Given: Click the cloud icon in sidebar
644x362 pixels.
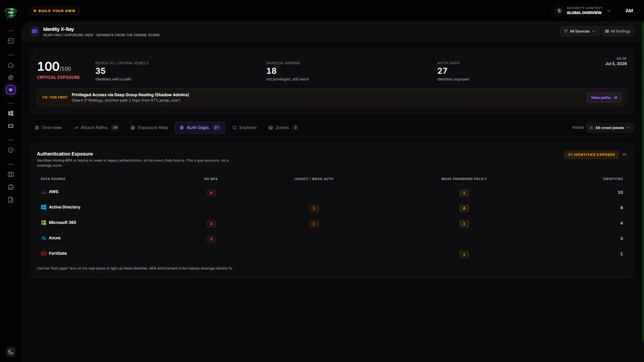Looking at the screenshot, I should [x=11, y=65].
